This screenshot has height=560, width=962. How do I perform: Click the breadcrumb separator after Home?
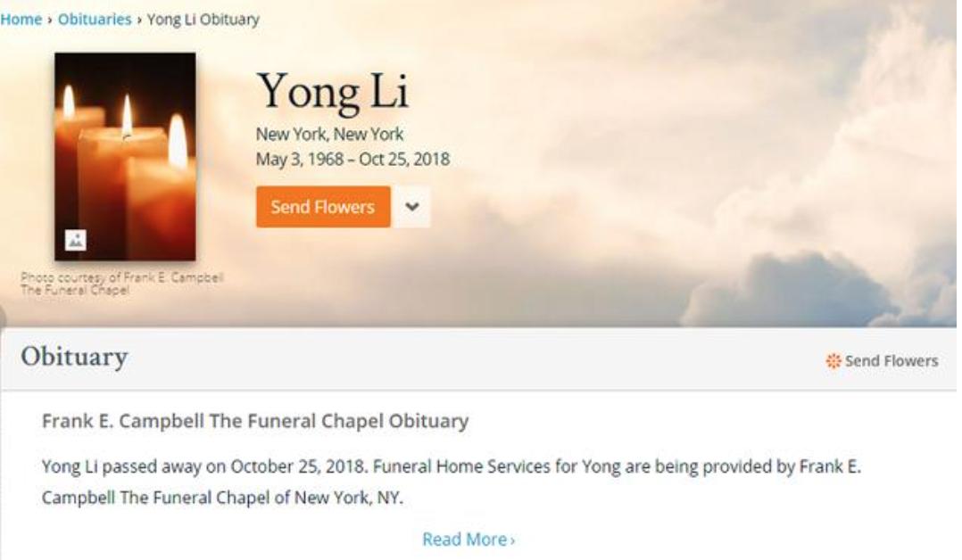click(50, 20)
